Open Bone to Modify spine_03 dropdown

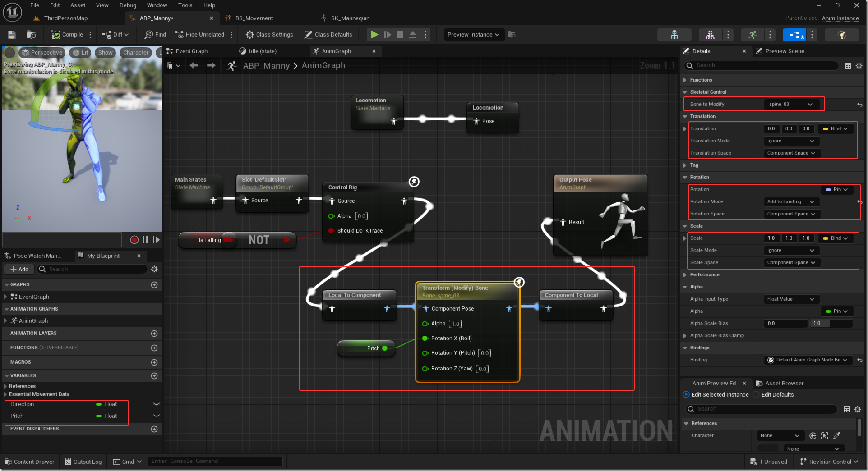[791, 105]
